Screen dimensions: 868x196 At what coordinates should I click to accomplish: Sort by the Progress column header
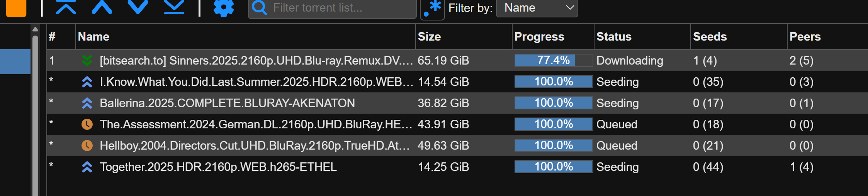coord(539,37)
